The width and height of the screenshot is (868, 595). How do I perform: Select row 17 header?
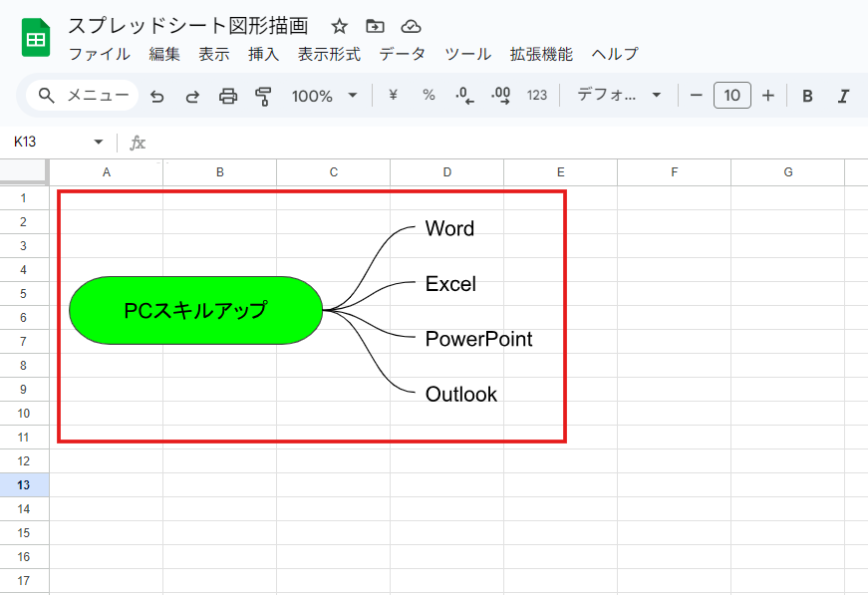click(24, 581)
